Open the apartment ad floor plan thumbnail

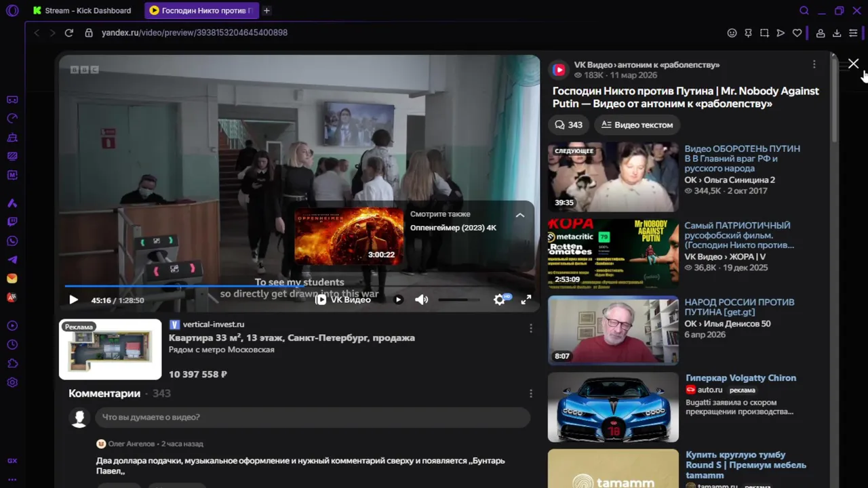pos(111,350)
